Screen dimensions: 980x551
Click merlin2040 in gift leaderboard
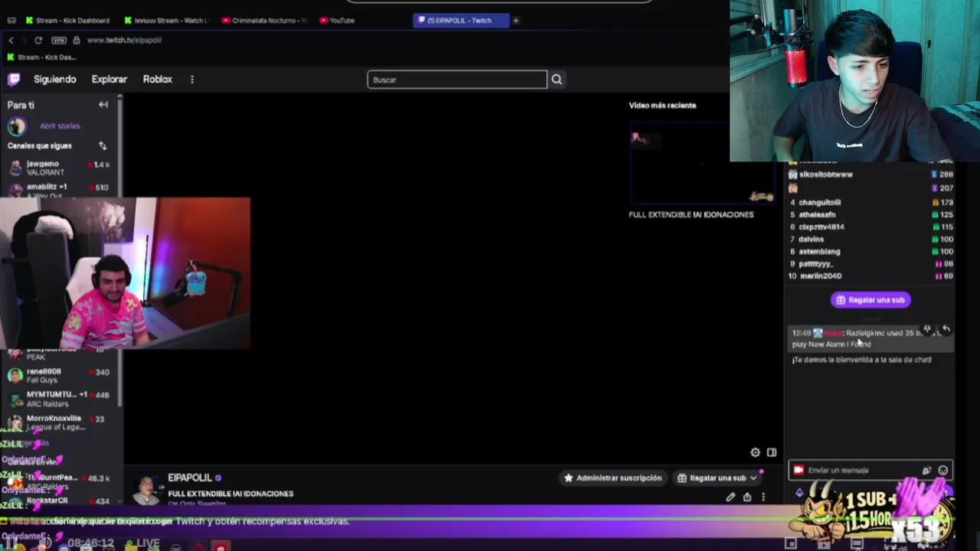point(820,276)
